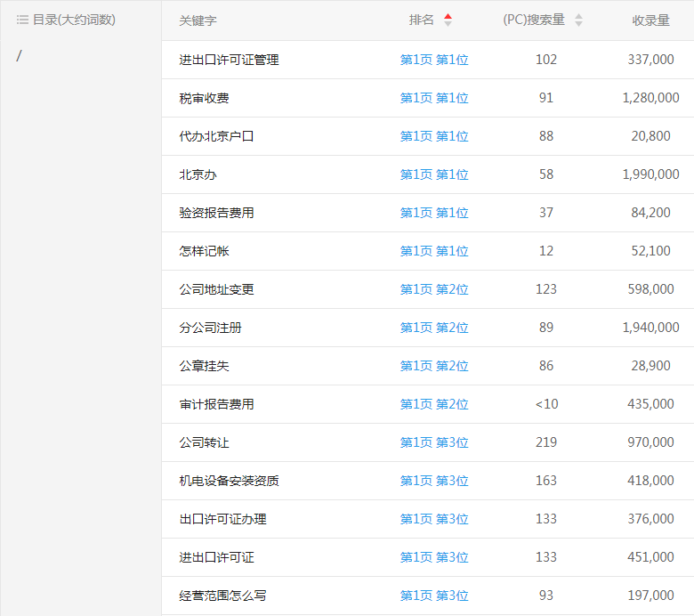Open ranking link for 审计报告费用

[x=434, y=404]
